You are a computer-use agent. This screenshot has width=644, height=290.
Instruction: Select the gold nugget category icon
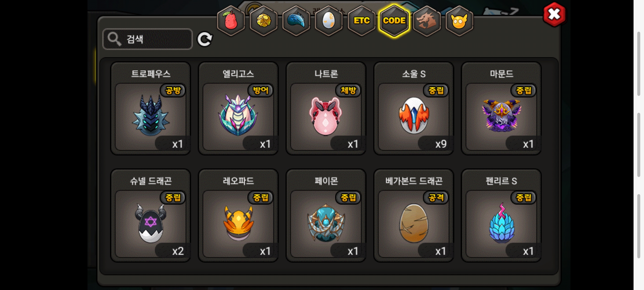[x=264, y=21]
